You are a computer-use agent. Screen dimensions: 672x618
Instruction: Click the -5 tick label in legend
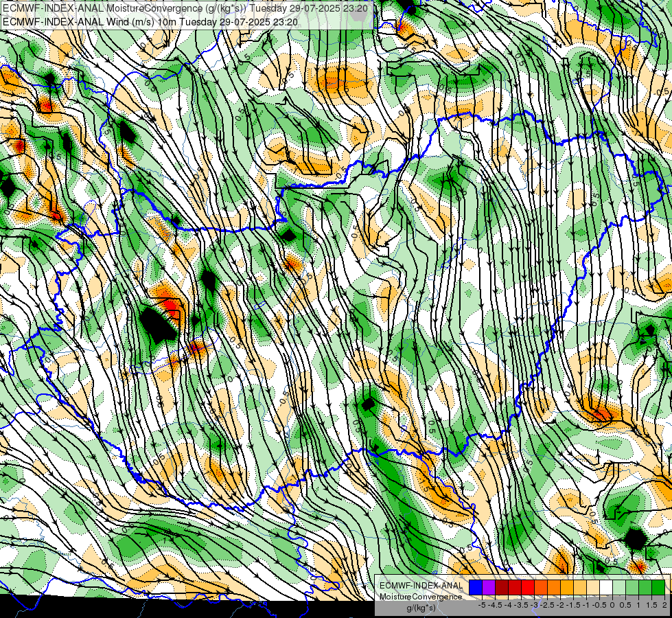point(482,605)
